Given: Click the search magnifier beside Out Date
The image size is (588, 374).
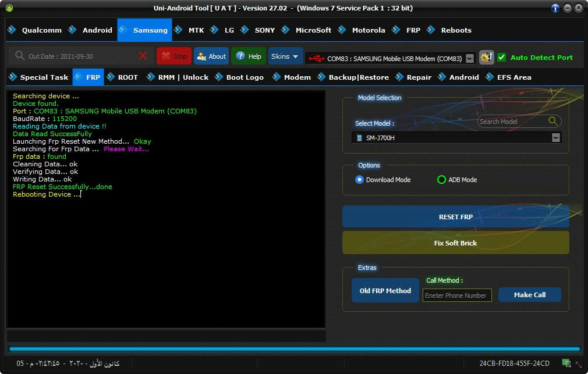Looking at the screenshot, I should coord(20,56).
